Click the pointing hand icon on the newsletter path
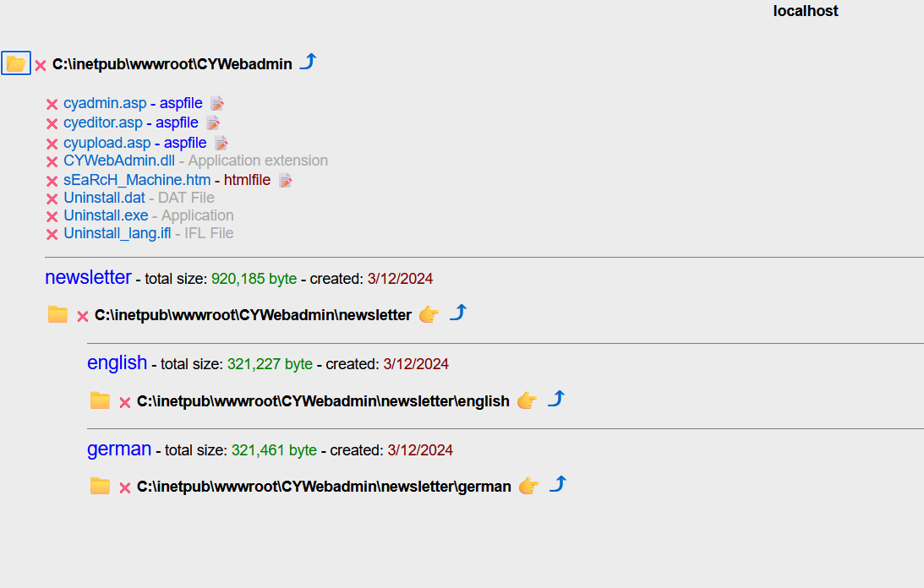The height and width of the screenshot is (588, 924). click(429, 315)
